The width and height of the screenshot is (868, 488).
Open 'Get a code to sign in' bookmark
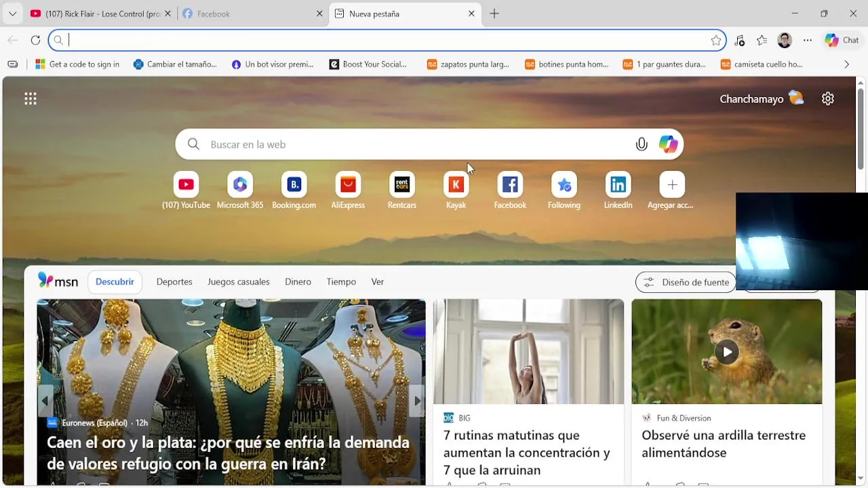click(77, 64)
